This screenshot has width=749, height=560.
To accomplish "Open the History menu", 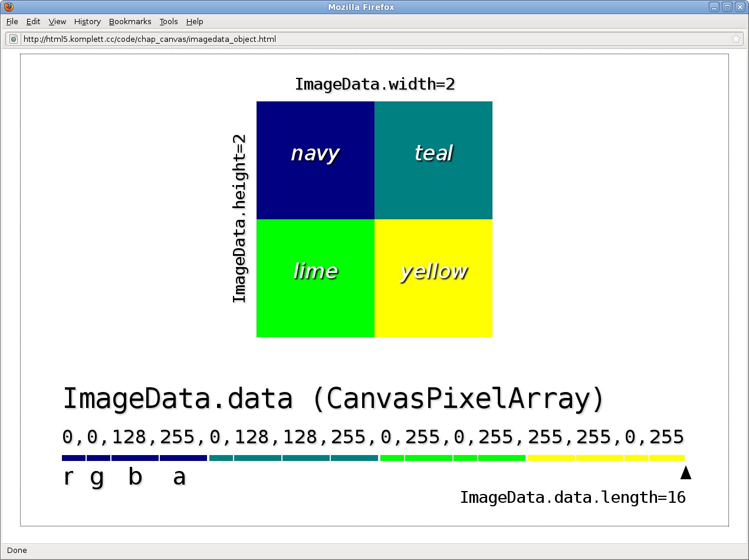I will [x=87, y=21].
